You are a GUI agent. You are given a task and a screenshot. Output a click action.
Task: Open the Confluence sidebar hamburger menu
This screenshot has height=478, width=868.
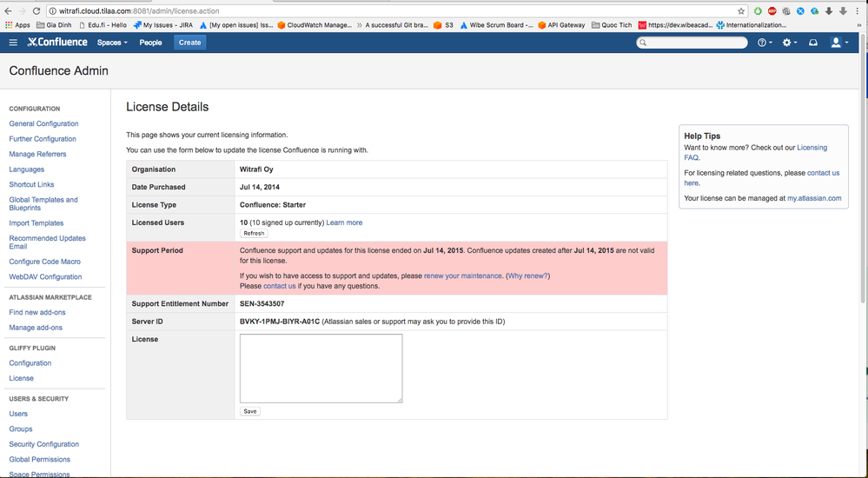coord(13,43)
